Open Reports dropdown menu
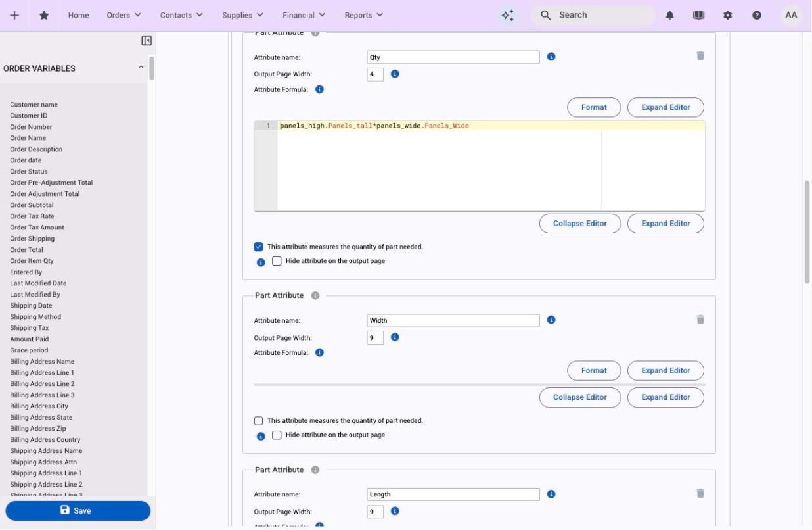This screenshot has height=530, width=812. click(364, 15)
